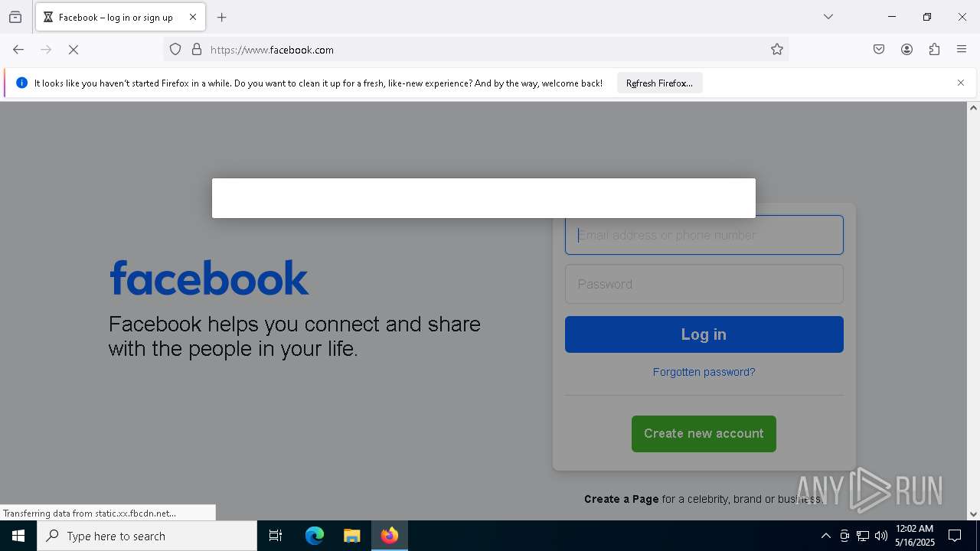This screenshot has width=980, height=551.
Task: Focus the Email address or phone field
Action: 704,235
